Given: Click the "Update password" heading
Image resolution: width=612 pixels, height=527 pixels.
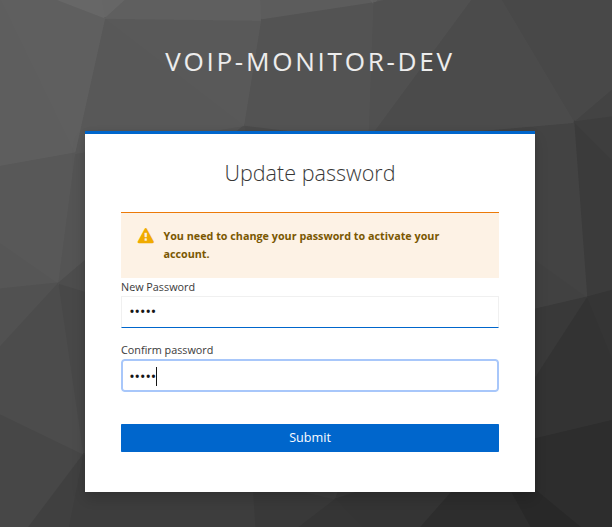Looking at the screenshot, I should [x=310, y=174].
